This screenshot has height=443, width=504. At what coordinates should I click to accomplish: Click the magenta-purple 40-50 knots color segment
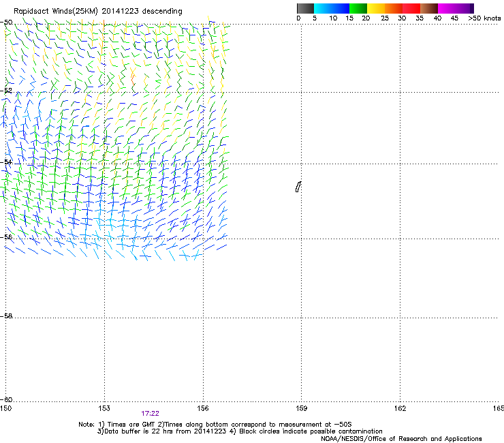456,8
